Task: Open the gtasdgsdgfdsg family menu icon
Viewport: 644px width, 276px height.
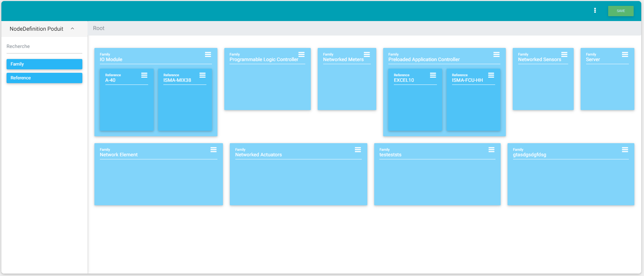Action: pos(625,150)
